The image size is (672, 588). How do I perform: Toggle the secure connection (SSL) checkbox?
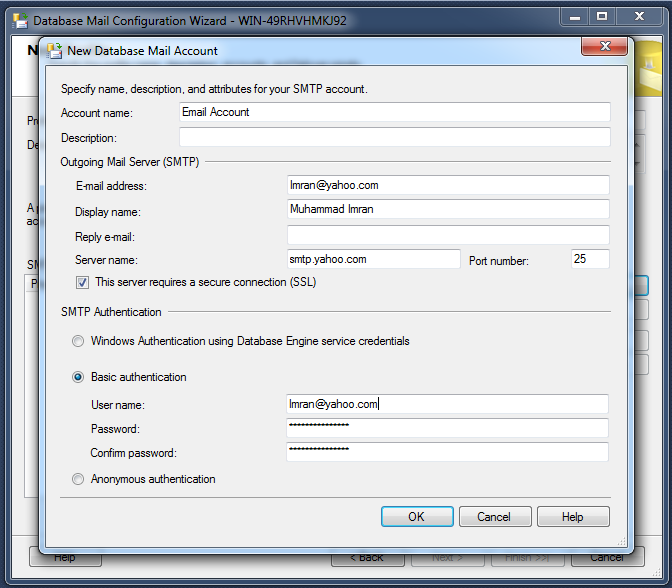[x=83, y=282]
